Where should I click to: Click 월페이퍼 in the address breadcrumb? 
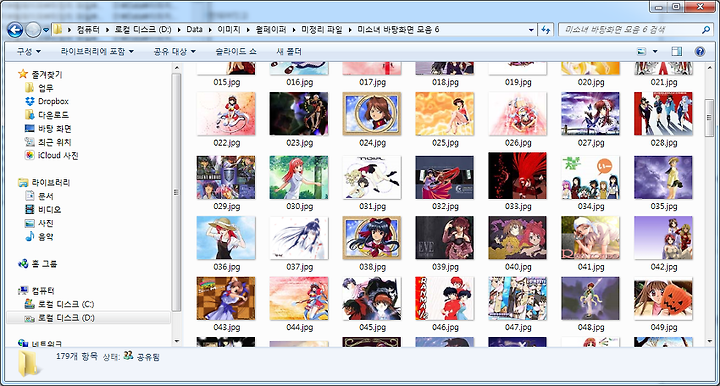click(270, 29)
